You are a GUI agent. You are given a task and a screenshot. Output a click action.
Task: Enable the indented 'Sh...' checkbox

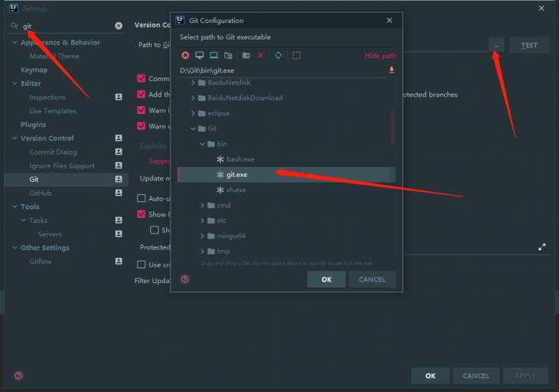154,230
